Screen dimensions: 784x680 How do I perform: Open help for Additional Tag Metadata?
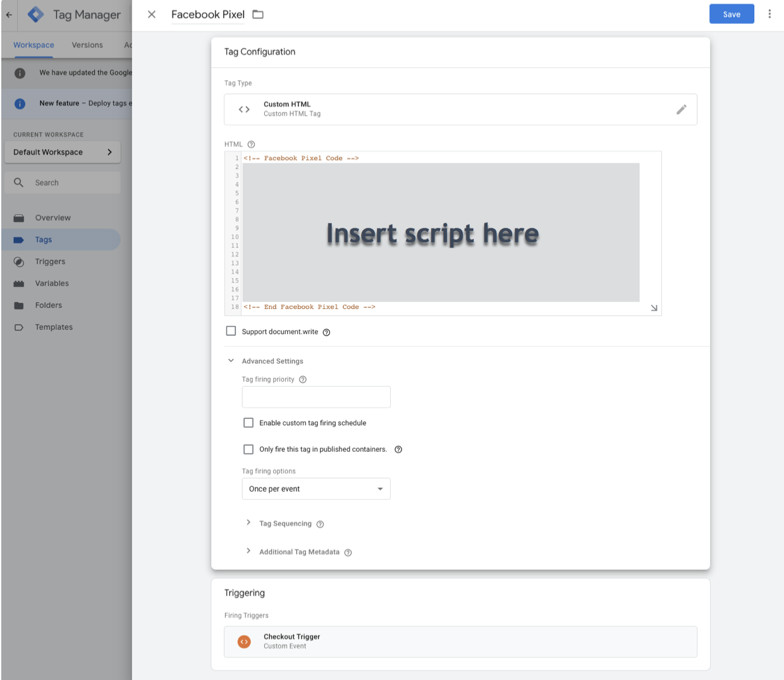point(348,553)
